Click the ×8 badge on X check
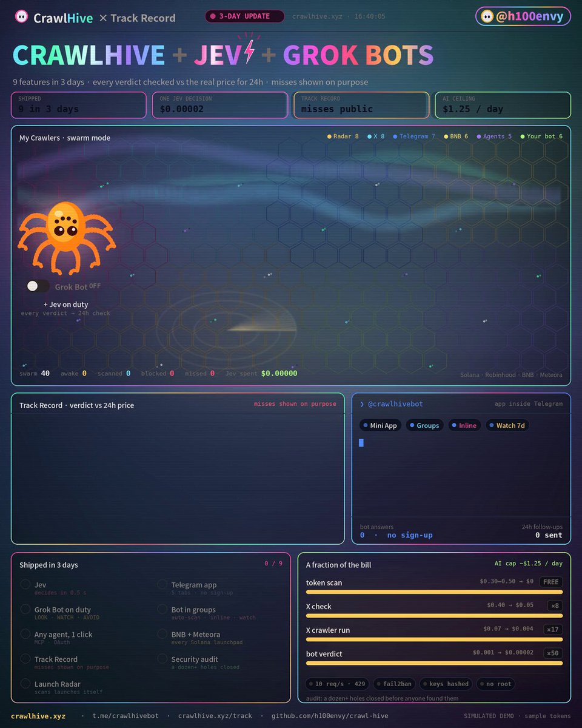 [555, 605]
